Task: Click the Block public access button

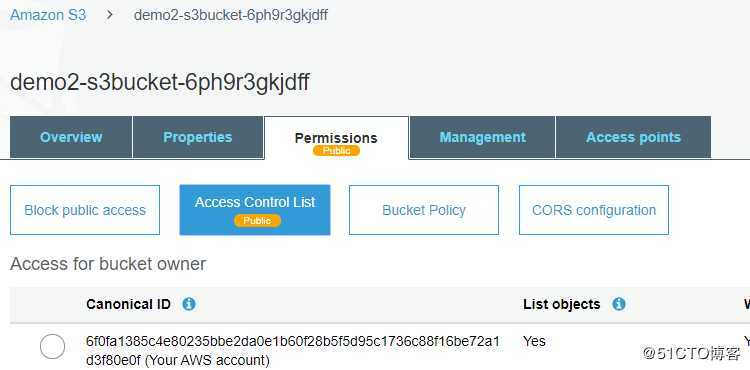Action: pos(85,210)
